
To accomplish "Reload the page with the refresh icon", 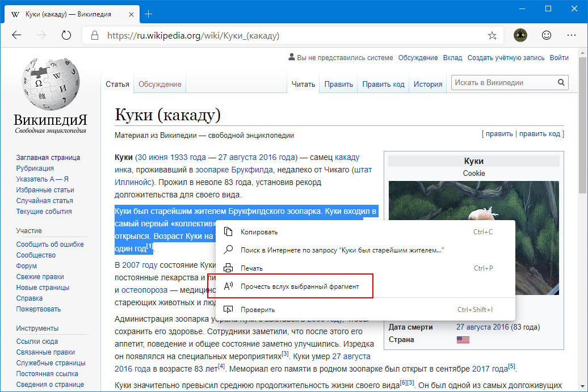I will click(66, 35).
